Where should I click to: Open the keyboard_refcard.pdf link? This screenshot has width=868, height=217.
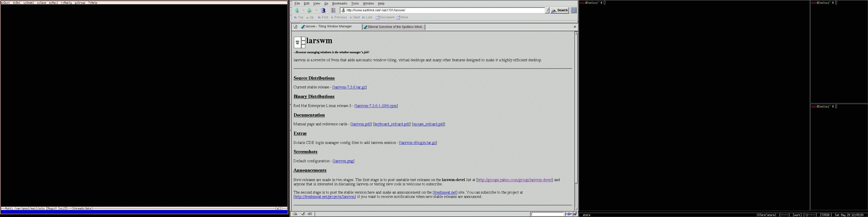pyautogui.click(x=392, y=124)
